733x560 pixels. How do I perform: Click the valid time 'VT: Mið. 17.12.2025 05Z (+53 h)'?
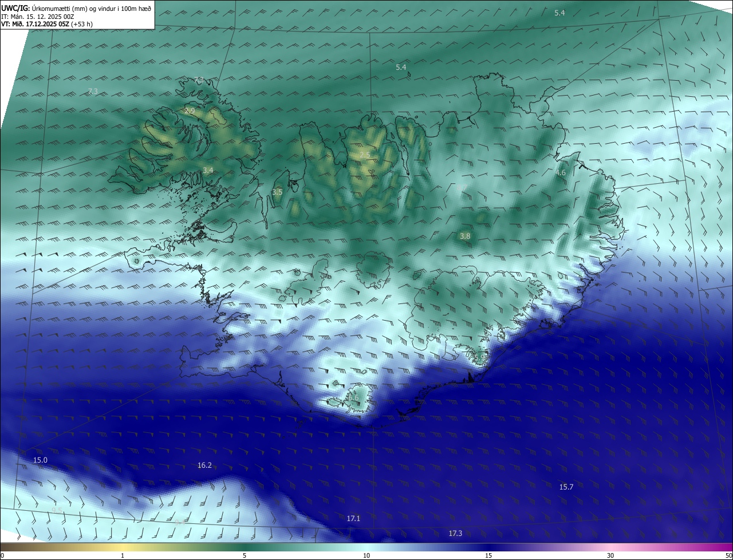click(x=47, y=24)
